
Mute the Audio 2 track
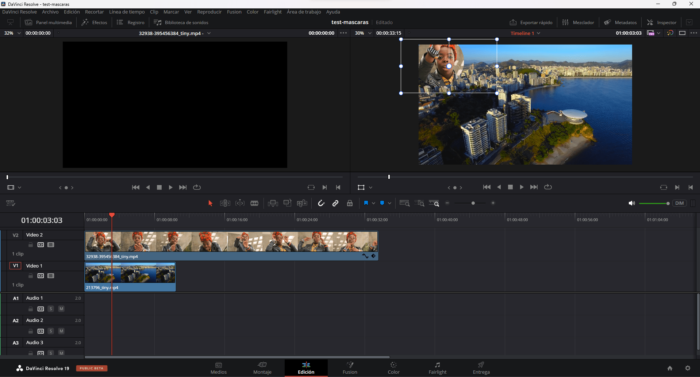[x=61, y=331]
